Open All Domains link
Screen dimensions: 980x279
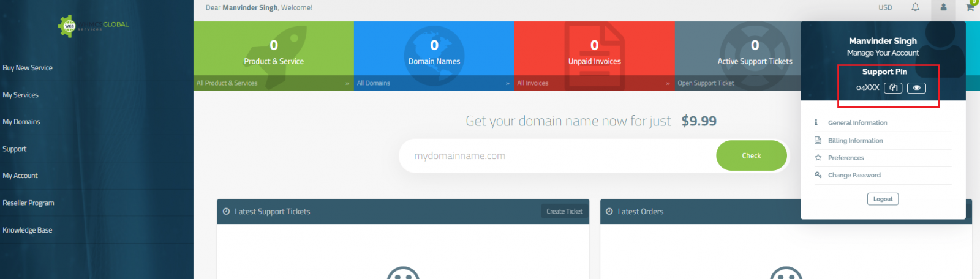[434, 83]
